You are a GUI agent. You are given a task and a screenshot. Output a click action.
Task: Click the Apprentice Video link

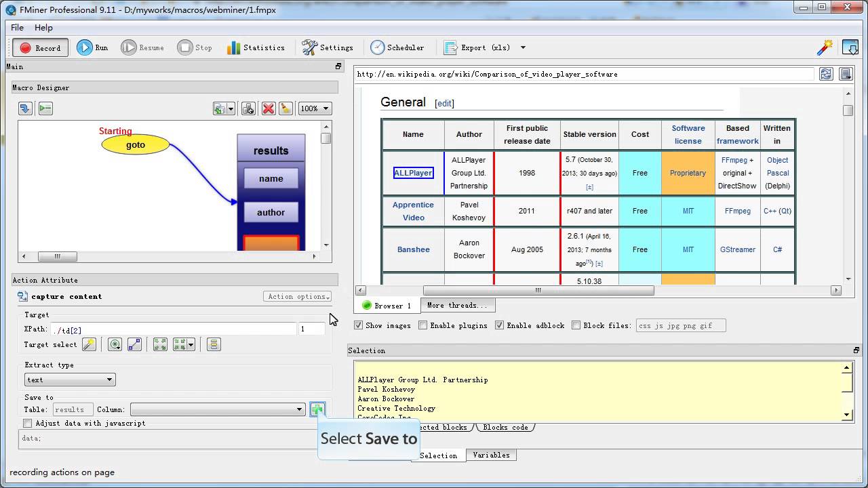pos(413,211)
